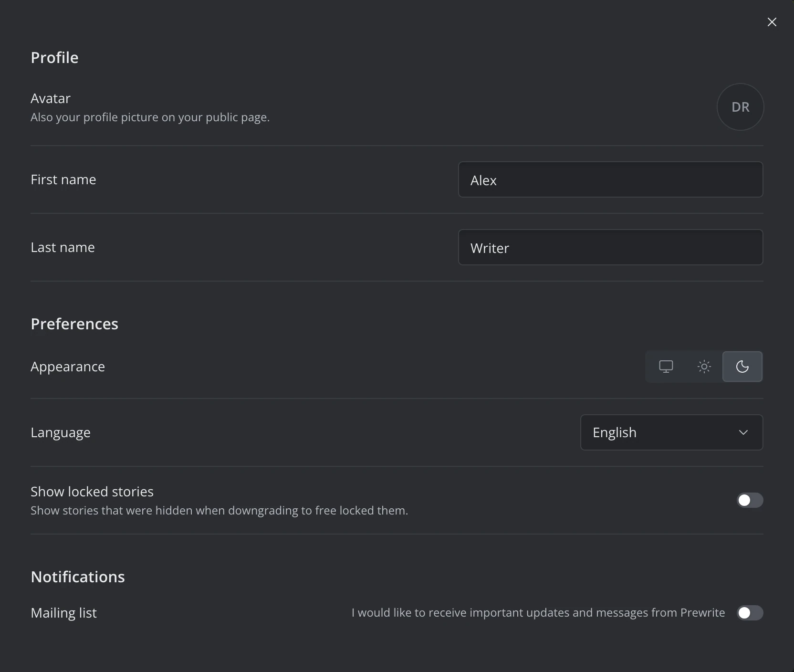794x672 pixels.
Task: Click the Avatar label
Action: pos(51,98)
